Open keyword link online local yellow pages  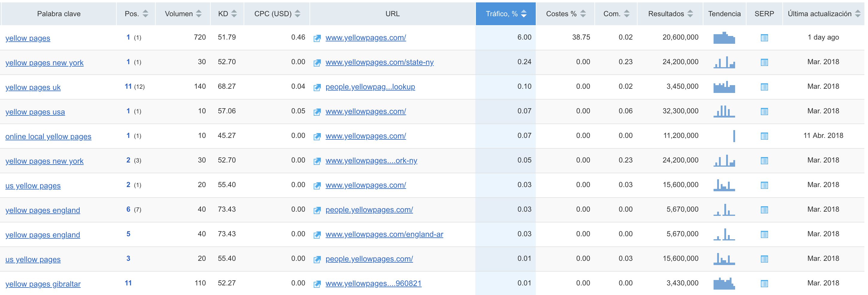[x=48, y=137]
